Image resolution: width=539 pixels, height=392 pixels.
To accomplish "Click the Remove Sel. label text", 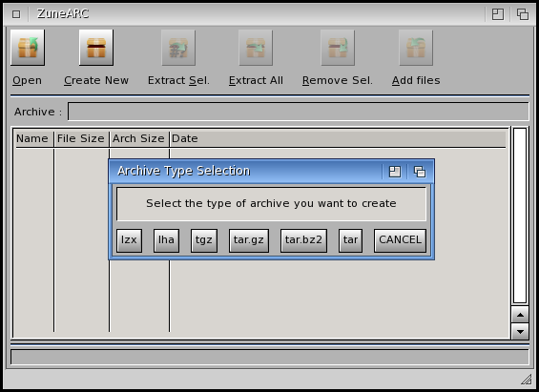I will [x=337, y=80].
